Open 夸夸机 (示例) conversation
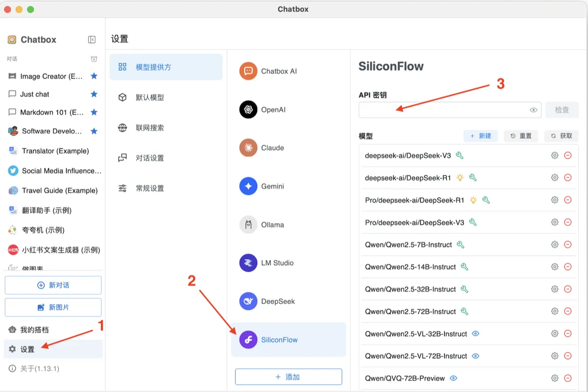The height and width of the screenshot is (392, 588). pos(53,230)
